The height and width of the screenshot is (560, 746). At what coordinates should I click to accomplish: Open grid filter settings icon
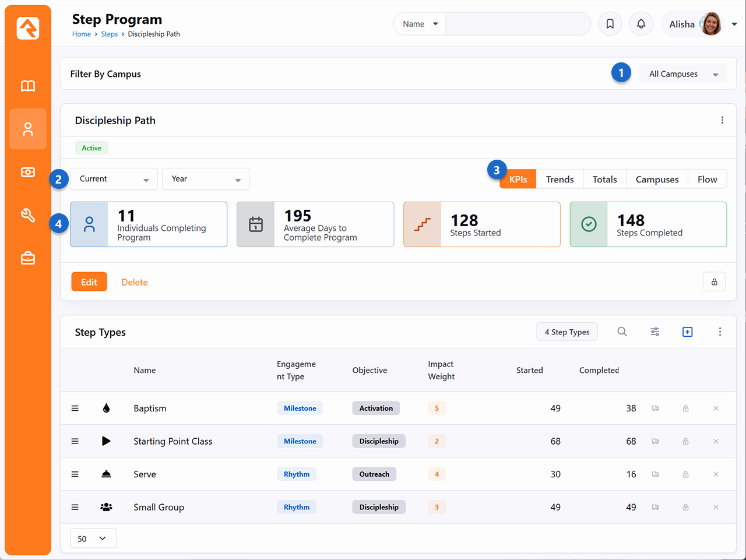pos(655,332)
